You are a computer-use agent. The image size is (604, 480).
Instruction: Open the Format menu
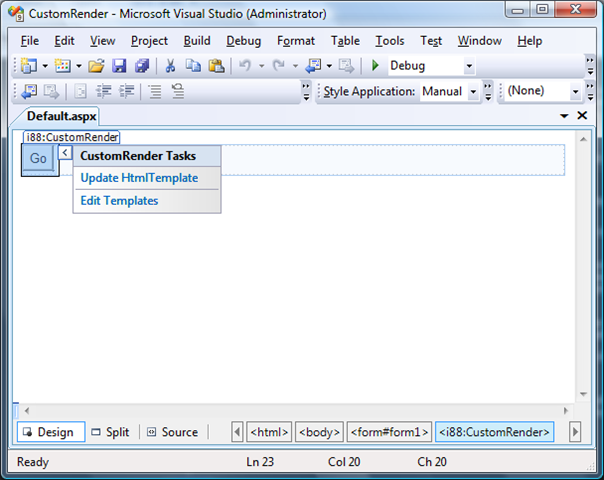click(296, 41)
